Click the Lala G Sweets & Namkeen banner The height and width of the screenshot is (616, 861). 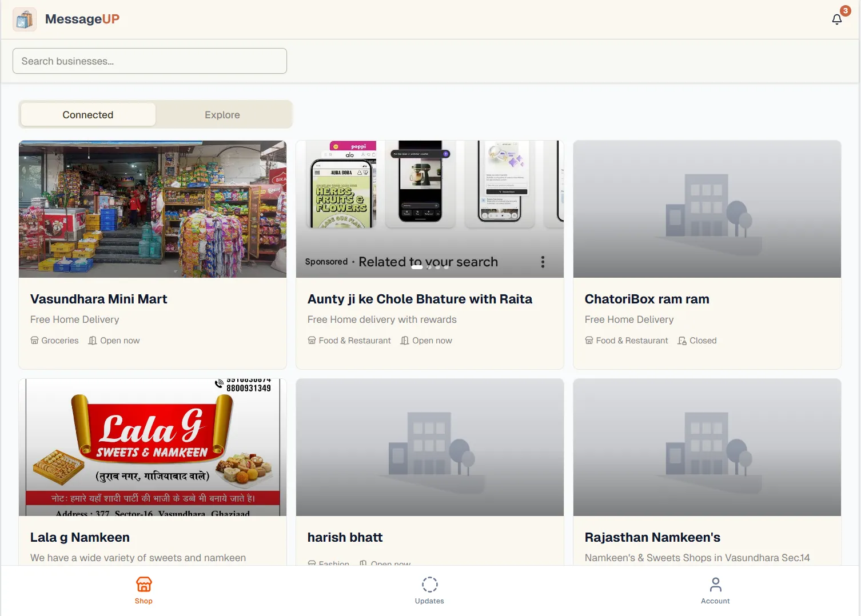[x=153, y=447]
